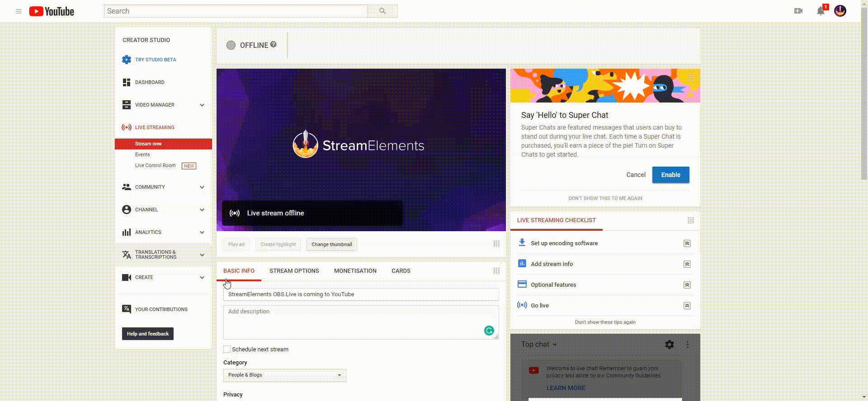Switch to the Stream Options tab
This screenshot has width=868, height=401.
point(294,271)
